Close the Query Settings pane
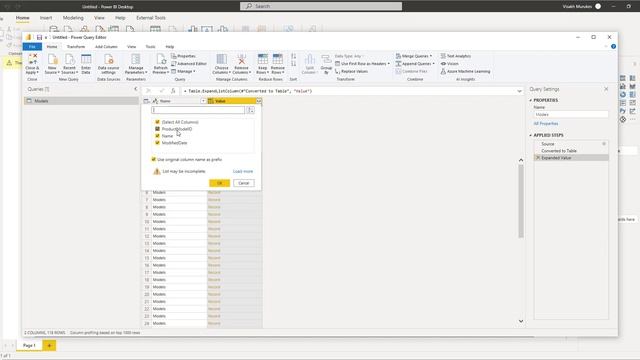The height and width of the screenshot is (360, 640). (606, 89)
